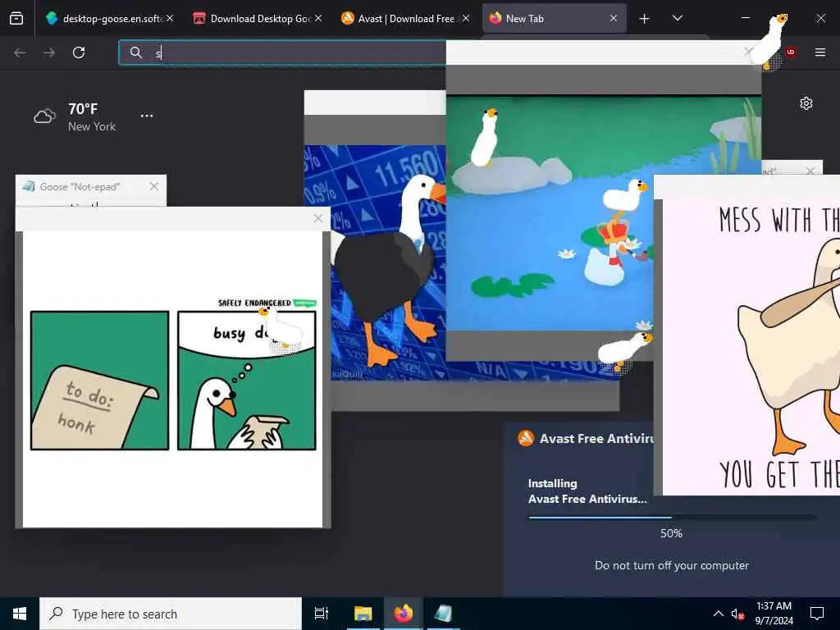This screenshot has width=840, height=630.
Task: Click the search magnifier in address bar
Action: pos(136,52)
